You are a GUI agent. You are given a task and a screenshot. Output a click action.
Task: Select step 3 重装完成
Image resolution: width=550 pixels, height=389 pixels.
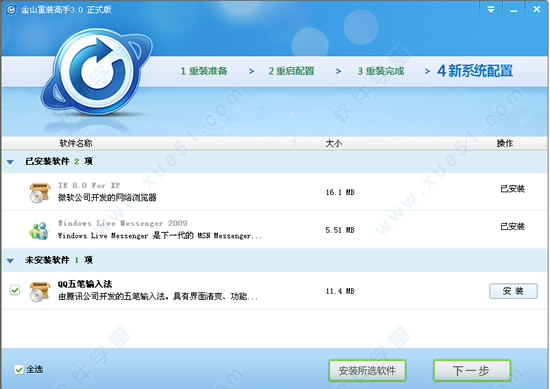click(381, 71)
